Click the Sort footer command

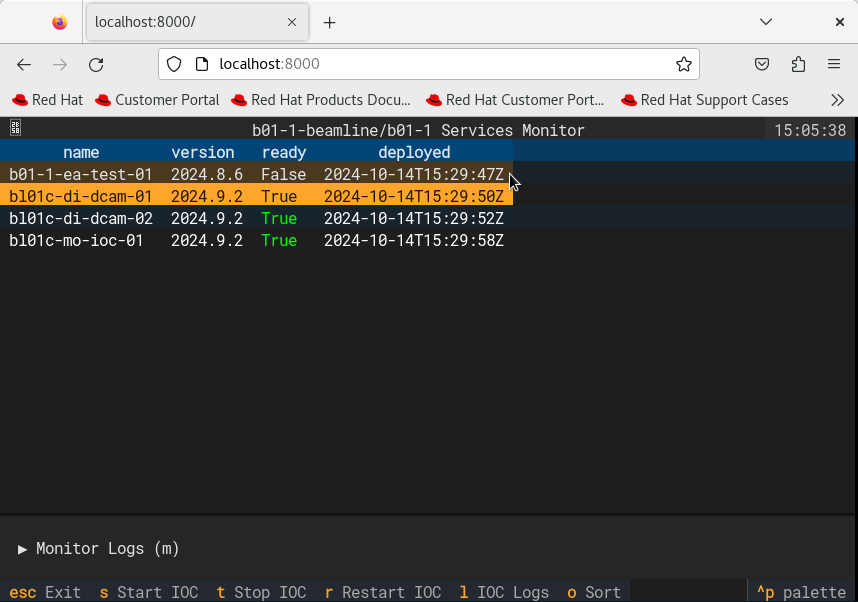(594, 592)
